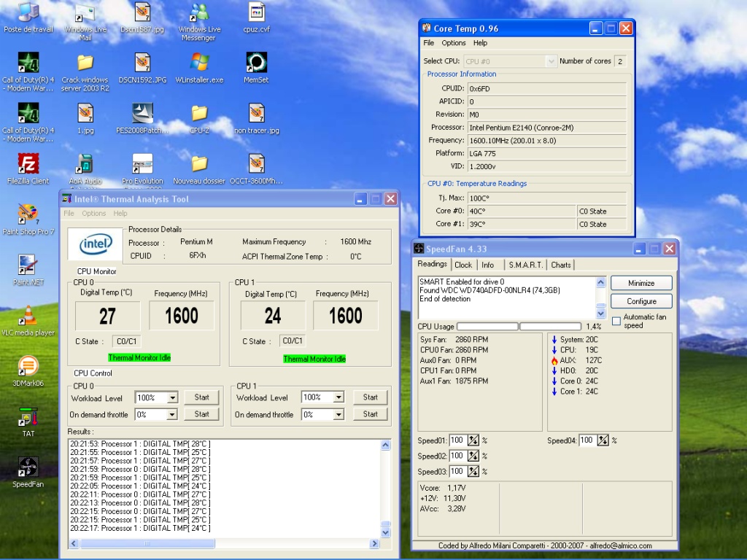747x560 pixels.
Task: Select the VLC media player shortcut
Action: (x=28, y=321)
